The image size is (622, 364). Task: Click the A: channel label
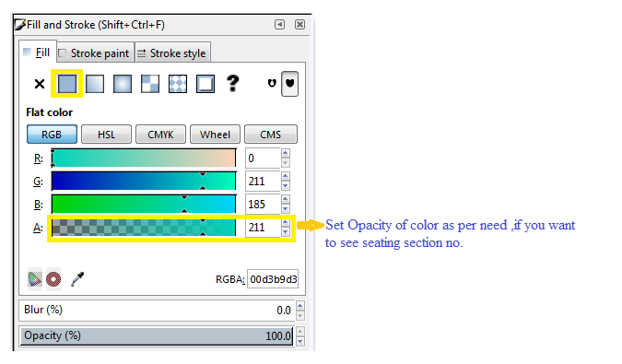point(38,228)
